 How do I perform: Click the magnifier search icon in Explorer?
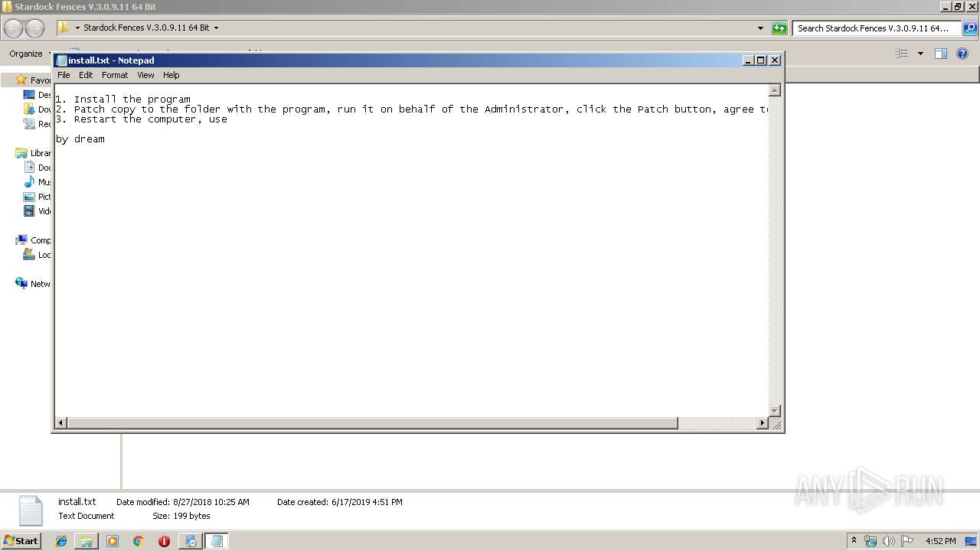[970, 28]
